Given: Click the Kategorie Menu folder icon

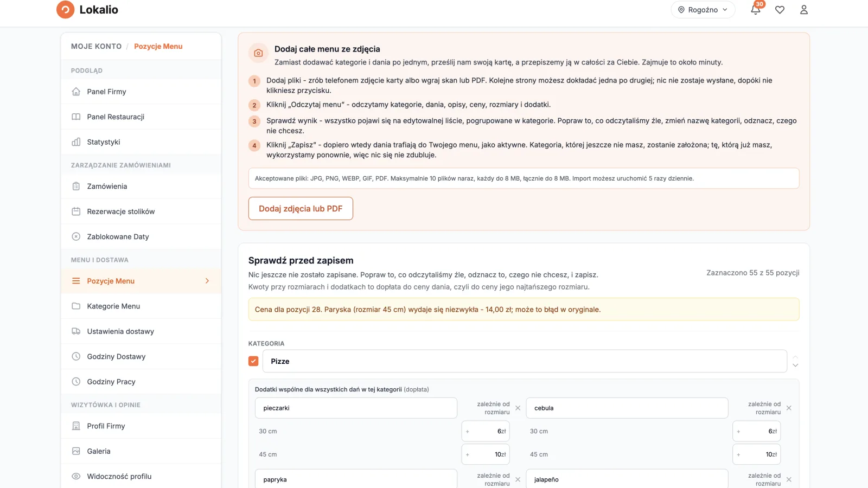Looking at the screenshot, I should pyautogui.click(x=76, y=306).
